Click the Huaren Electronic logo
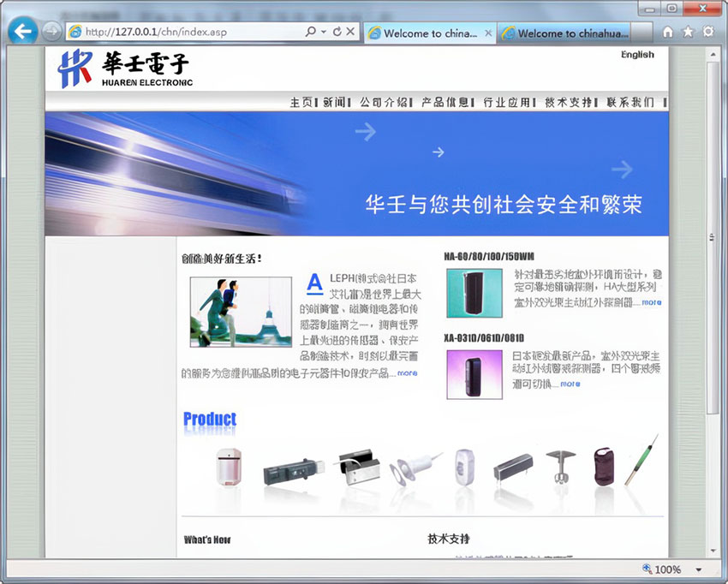This screenshot has width=728, height=584. 124,69
